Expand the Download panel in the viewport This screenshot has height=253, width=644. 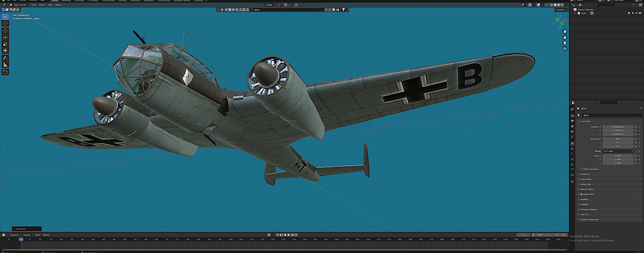[27, 229]
